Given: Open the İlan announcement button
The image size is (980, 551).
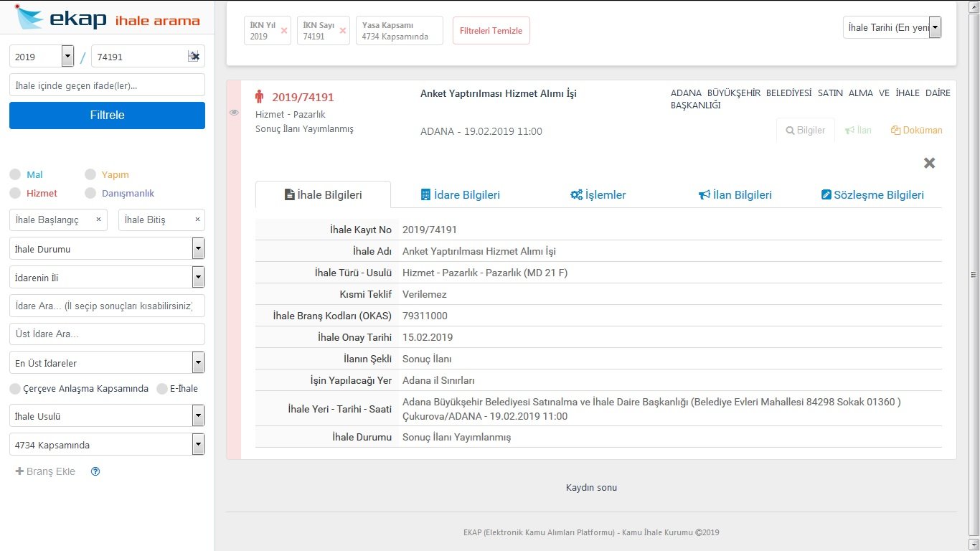Looking at the screenshot, I should (858, 130).
